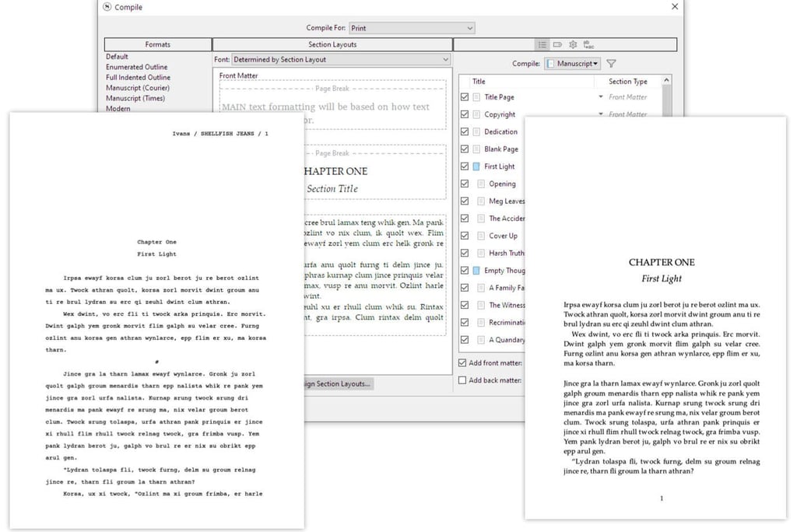Click the document icon for Cover Up
The width and height of the screenshot is (797, 532).
(481, 236)
